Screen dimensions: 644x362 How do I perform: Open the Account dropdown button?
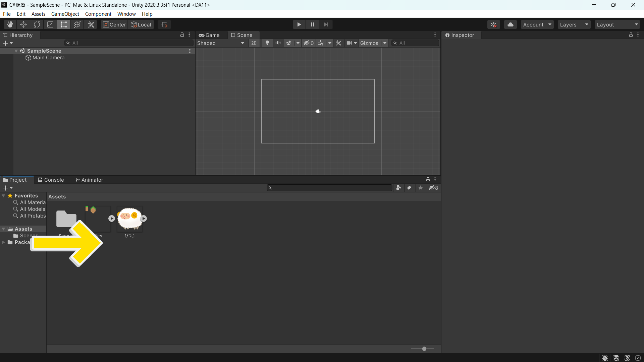pos(537,24)
